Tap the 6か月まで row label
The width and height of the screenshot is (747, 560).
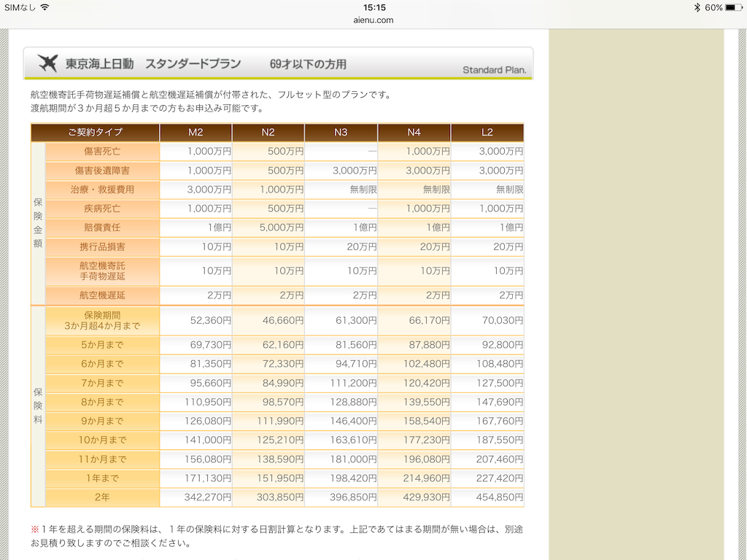pos(102,364)
